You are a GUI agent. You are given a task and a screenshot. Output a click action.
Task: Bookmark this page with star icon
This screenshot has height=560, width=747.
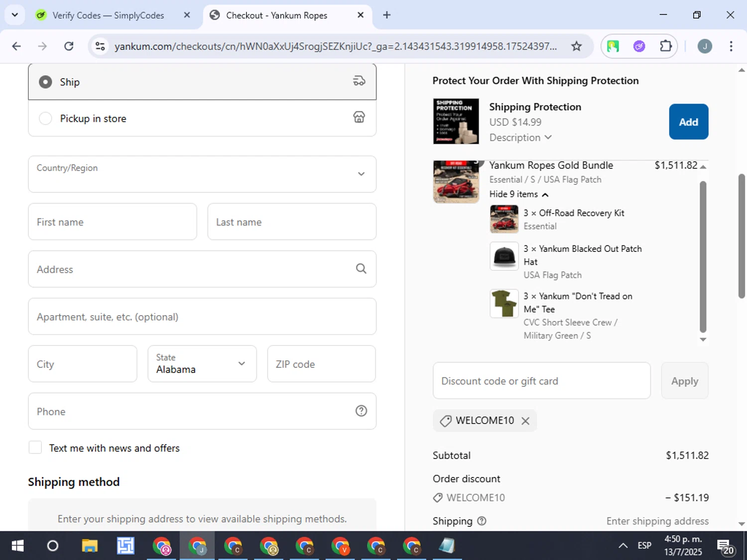pos(576,46)
